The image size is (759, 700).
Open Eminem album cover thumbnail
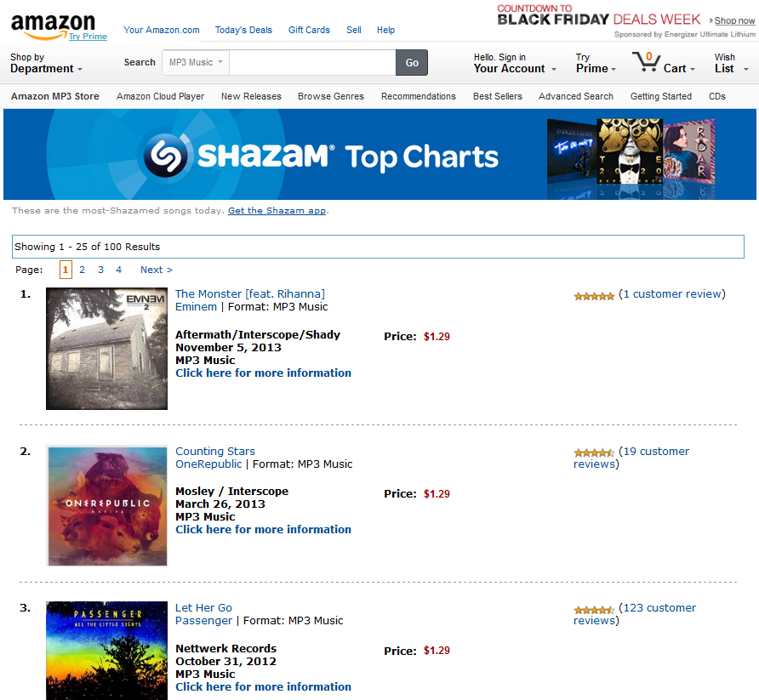click(x=106, y=349)
